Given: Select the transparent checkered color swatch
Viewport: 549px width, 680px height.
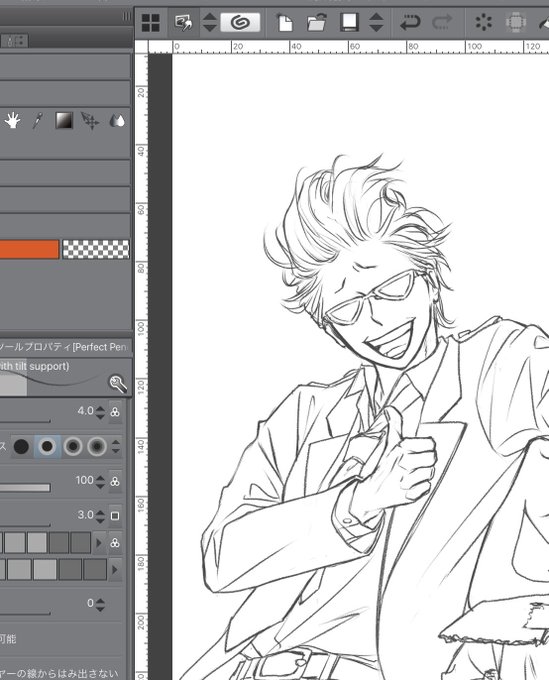Looking at the screenshot, I should tap(96, 249).
